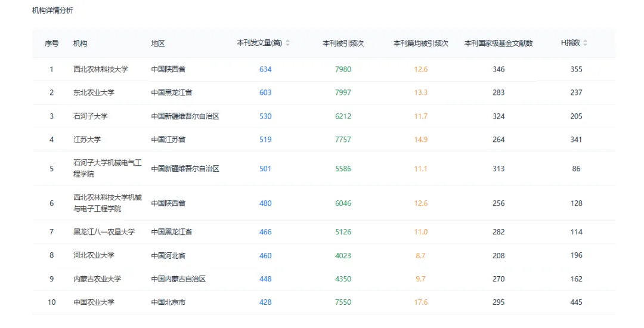Select institution 石河子大学机械电气工程学院
Image resolution: width=644 pixels, height=328 pixels.
(x=107, y=169)
